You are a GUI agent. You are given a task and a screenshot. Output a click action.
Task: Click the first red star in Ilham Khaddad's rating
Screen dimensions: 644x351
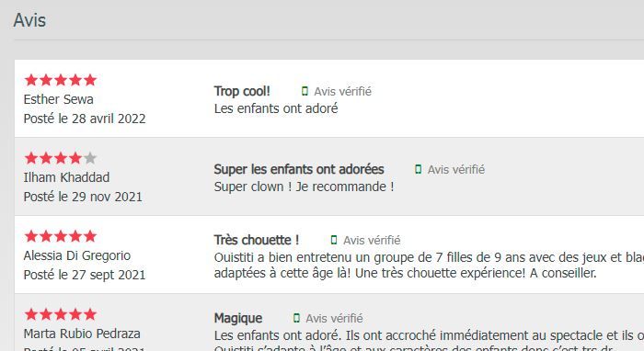tap(30, 158)
